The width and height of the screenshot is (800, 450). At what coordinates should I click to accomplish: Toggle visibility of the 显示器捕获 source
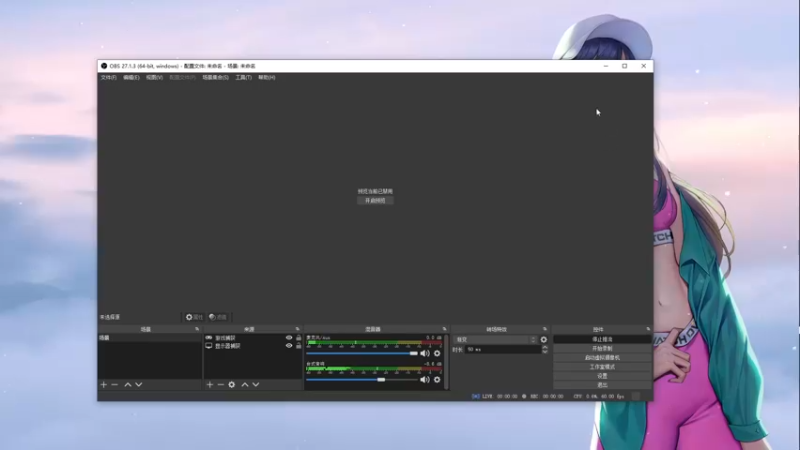click(x=289, y=346)
